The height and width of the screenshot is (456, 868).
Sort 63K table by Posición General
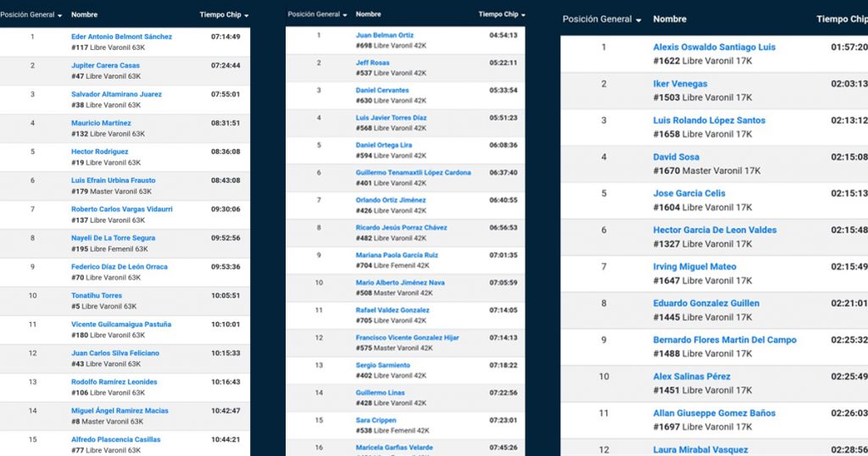(31, 14)
